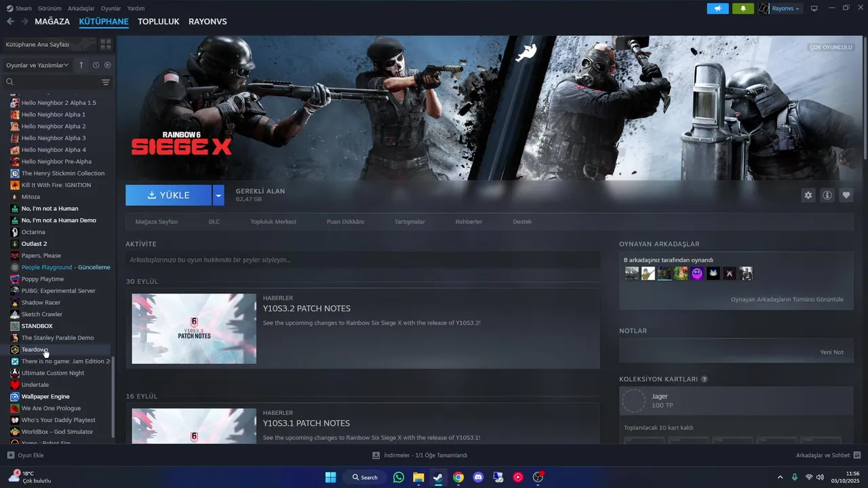Click the Wi-Fi tray icon
Image resolution: width=868 pixels, height=488 pixels.
[x=808, y=477]
